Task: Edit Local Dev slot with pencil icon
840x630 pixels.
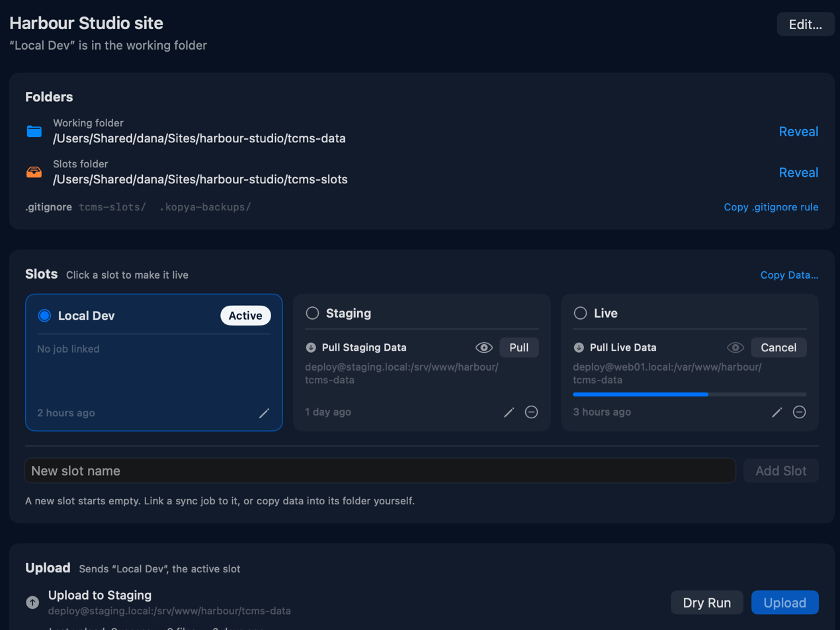Action: 264,413
